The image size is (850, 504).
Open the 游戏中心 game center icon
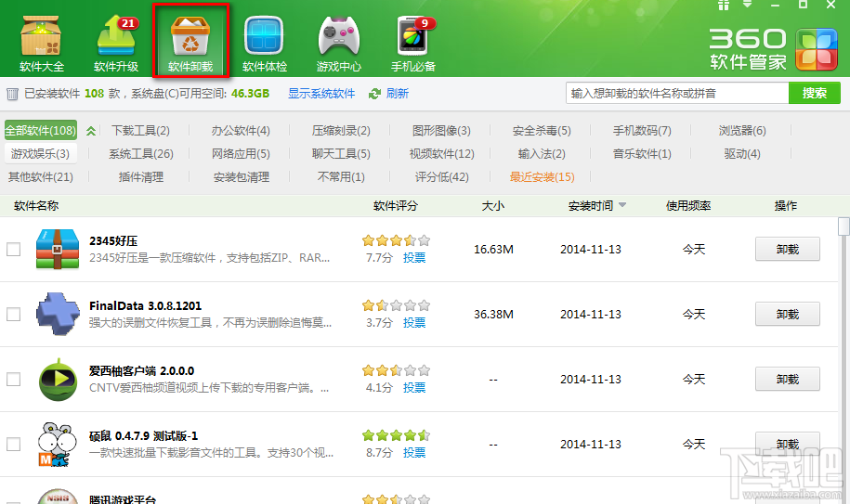339,44
